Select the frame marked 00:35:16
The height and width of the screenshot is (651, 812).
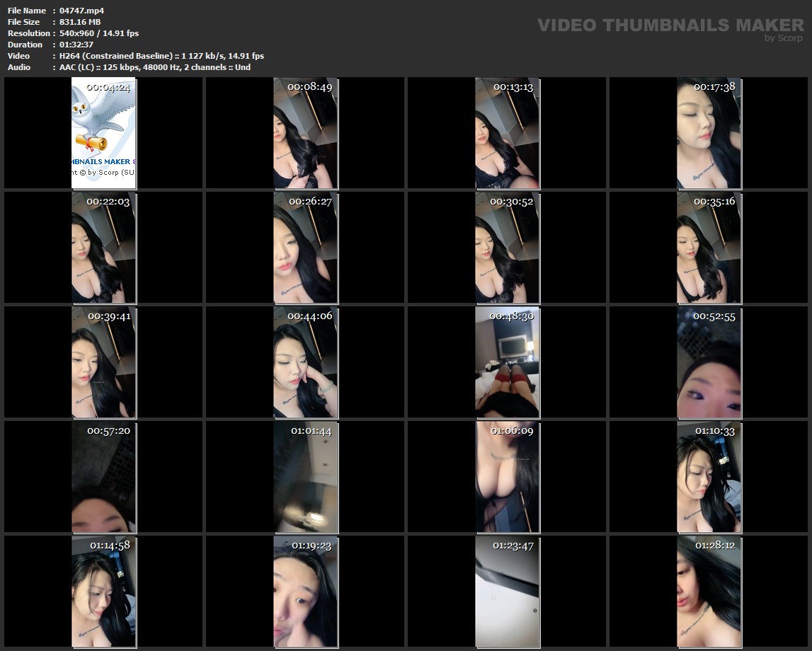click(x=709, y=248)
